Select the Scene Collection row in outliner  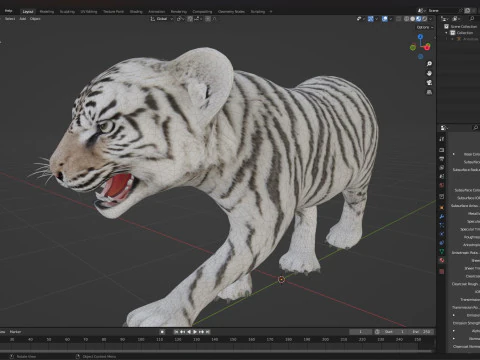tap(461, 26)
